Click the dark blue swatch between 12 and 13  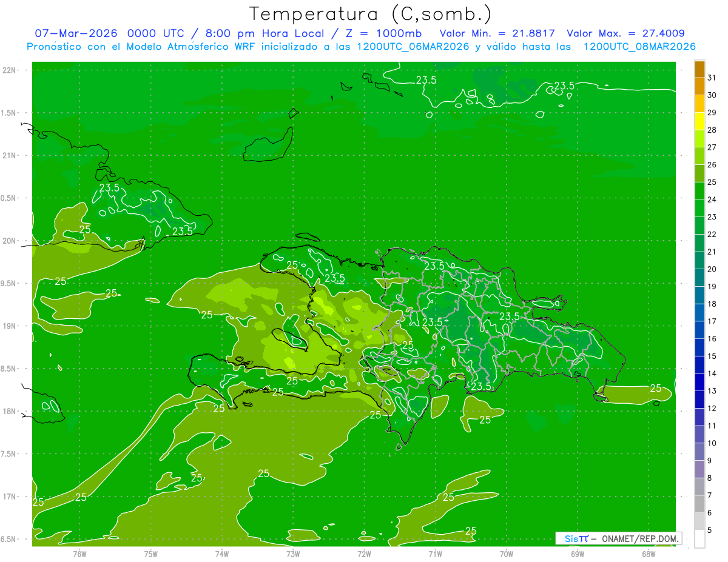click(x=699, y=400)
